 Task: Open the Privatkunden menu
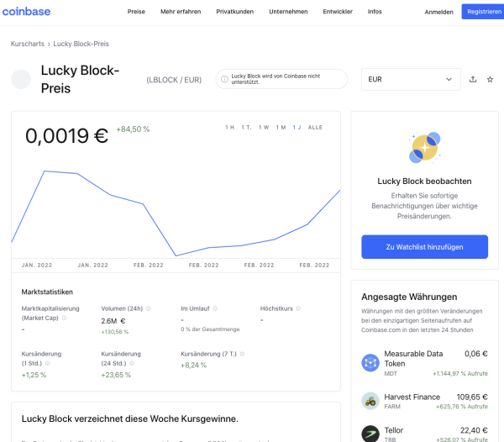235,12
